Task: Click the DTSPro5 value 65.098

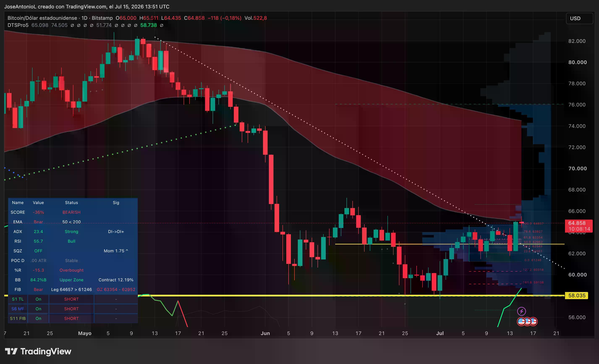Action: pos(40,25)
